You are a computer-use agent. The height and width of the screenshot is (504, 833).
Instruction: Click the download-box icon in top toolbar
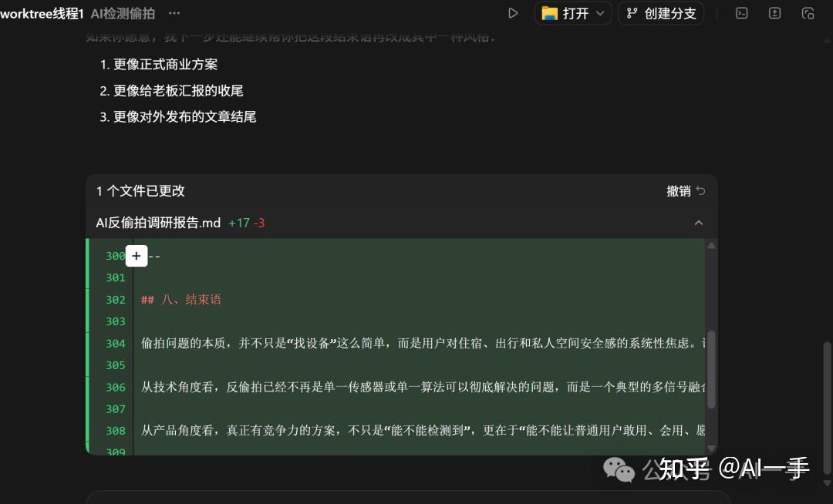[x=774, y=13]
